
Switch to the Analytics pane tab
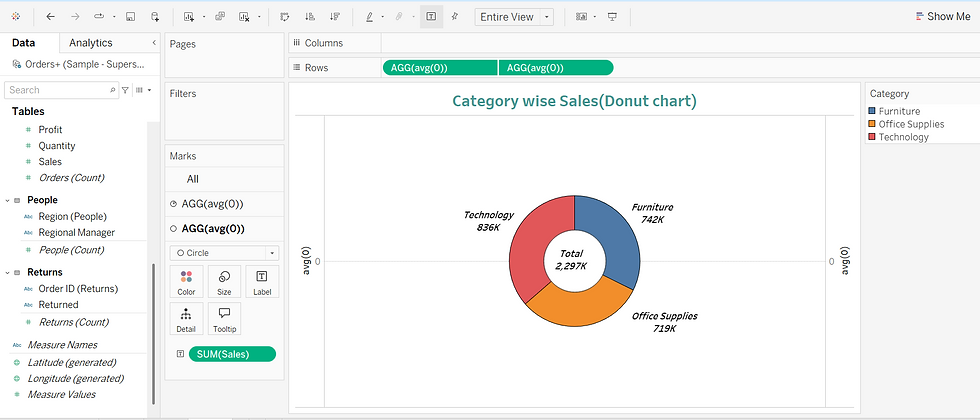(x=91, y=42)
